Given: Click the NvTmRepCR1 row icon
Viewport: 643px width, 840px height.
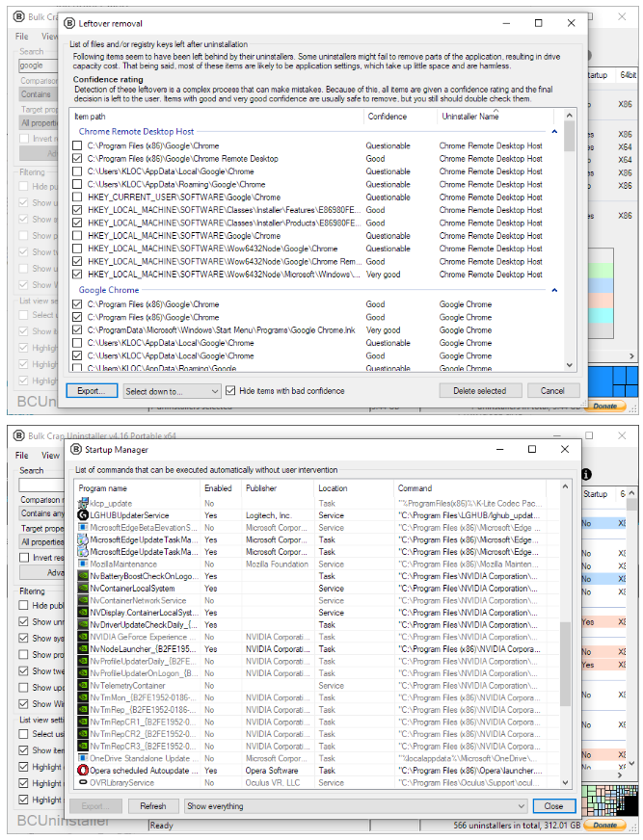Looking at the screenshot, I should [x=83, y=722].
